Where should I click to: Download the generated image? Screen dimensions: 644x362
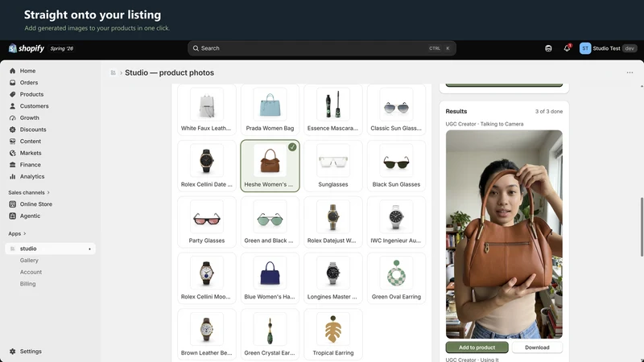pos(537,348)
